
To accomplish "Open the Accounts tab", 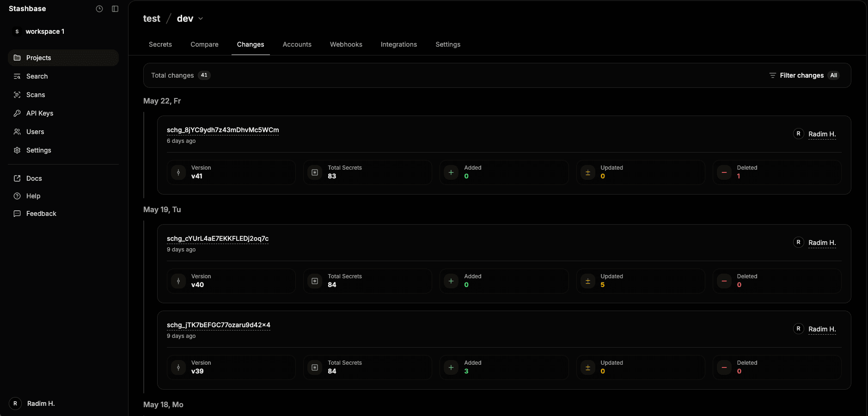I will (297, 44).
